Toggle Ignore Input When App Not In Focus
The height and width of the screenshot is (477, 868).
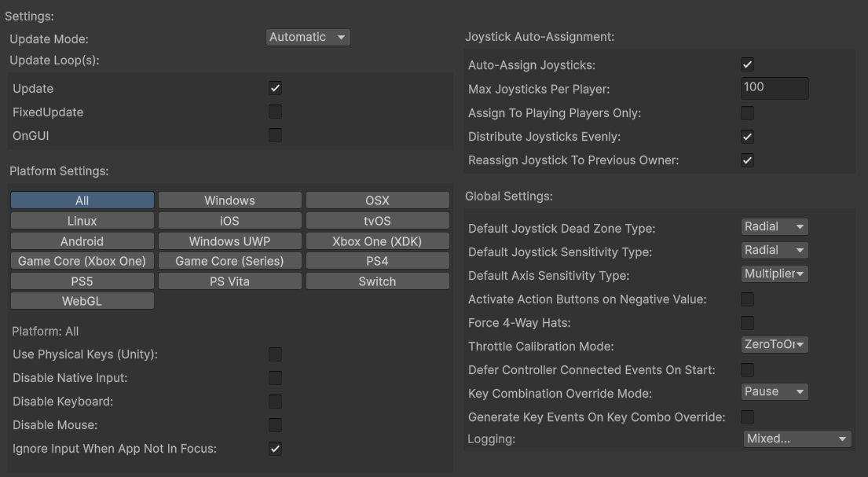pos(275,449)
